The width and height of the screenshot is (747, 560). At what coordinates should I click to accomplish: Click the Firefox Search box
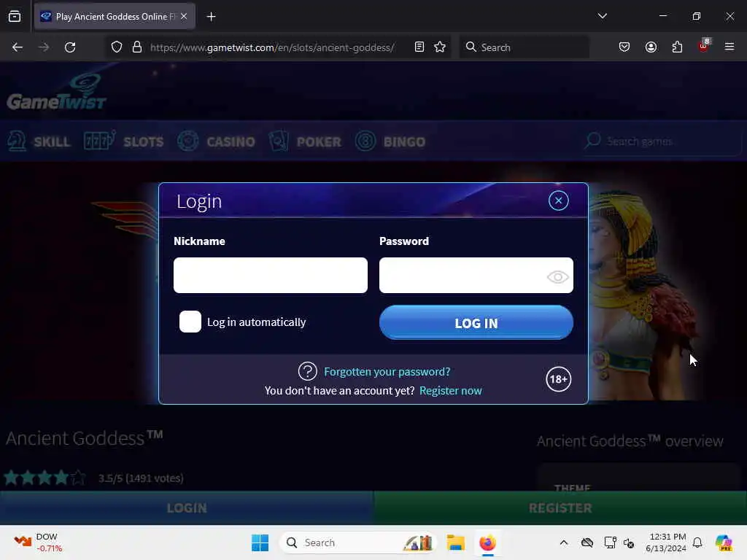[524, 47]
